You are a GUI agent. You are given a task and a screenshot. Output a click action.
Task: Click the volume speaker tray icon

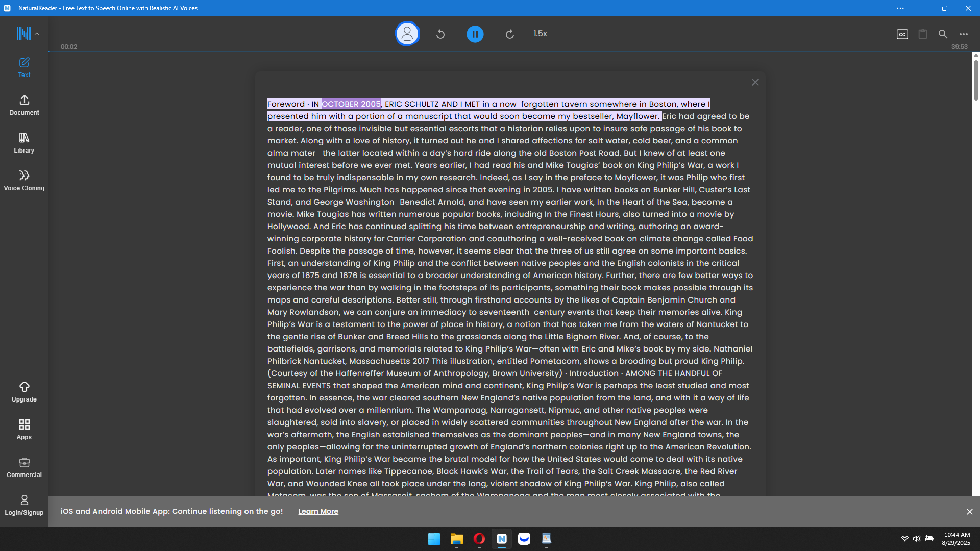[917, 539]
